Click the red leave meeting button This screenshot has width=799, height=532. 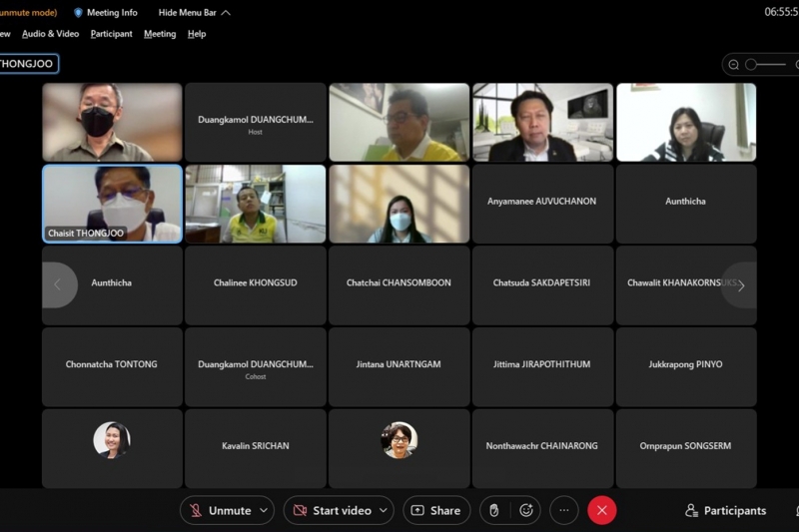[601, 510]
